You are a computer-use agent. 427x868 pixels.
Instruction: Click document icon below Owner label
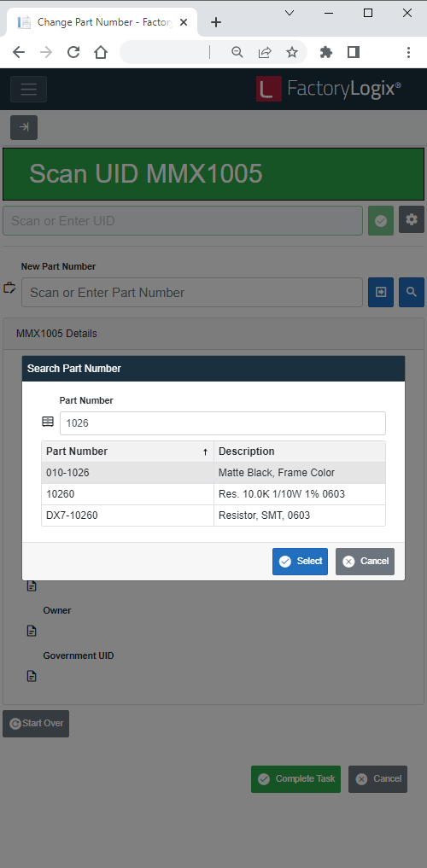32,631
